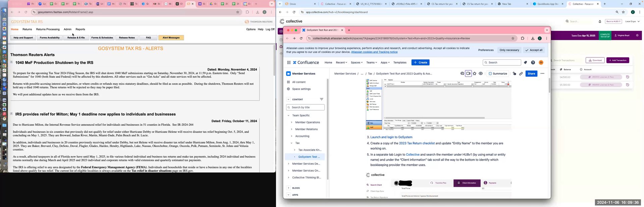Expand the Recent dropdown in Confluence
644x207 pixels.
341,62
